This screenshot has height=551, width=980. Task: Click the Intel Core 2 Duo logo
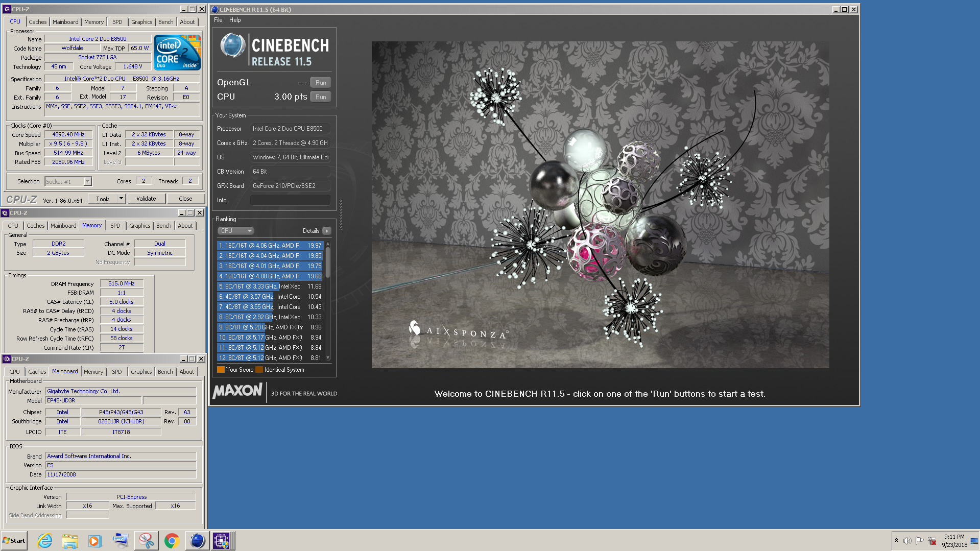tap(177, 53)
